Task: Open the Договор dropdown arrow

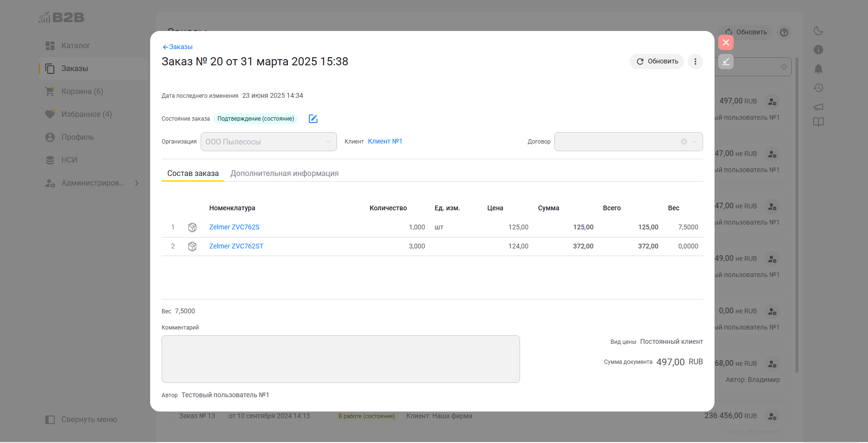Action: (x=694, y=142)
